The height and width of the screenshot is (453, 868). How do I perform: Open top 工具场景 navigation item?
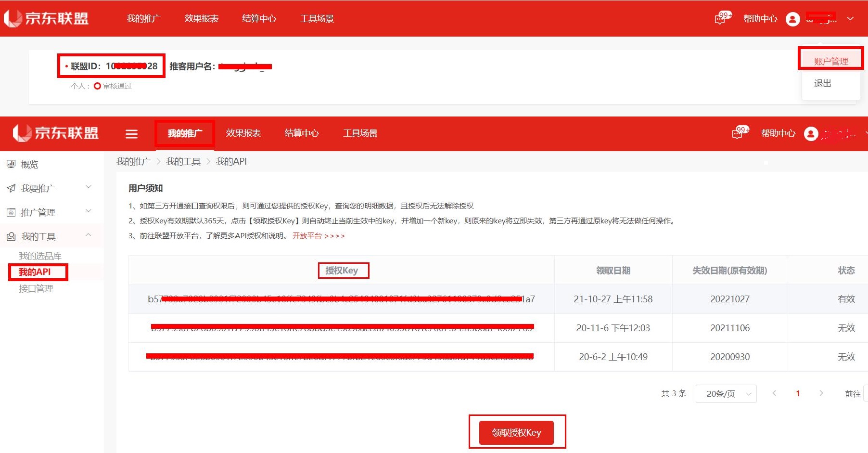[317, 18]
